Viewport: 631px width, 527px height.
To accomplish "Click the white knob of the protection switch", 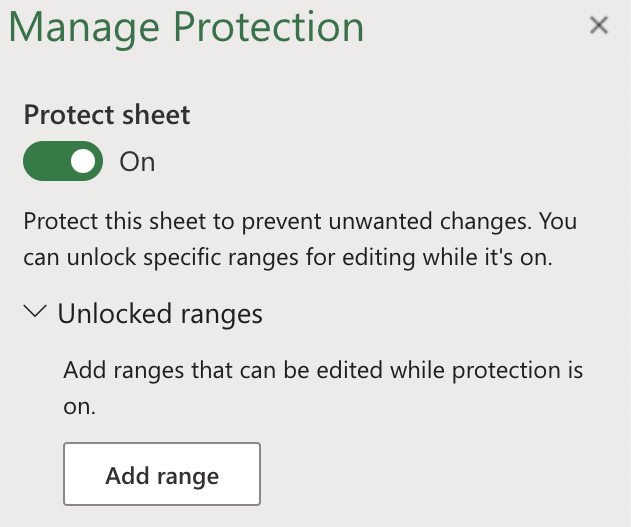I will tap(84, 161).
